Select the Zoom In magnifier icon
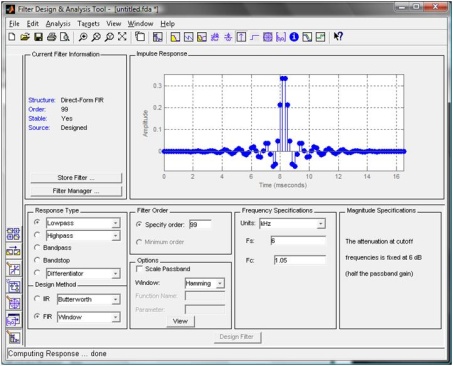Screen dimensions: 453x366 (83, 37)
